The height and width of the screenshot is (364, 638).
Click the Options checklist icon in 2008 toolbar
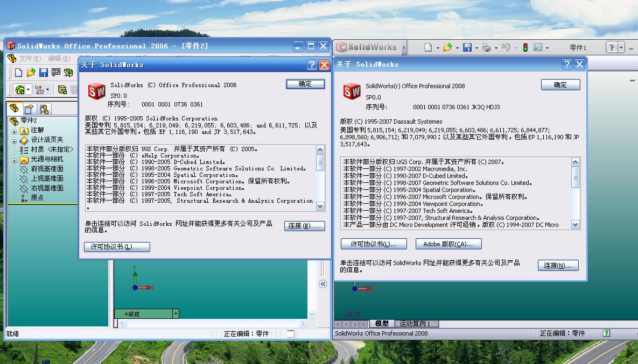[538, 47]
